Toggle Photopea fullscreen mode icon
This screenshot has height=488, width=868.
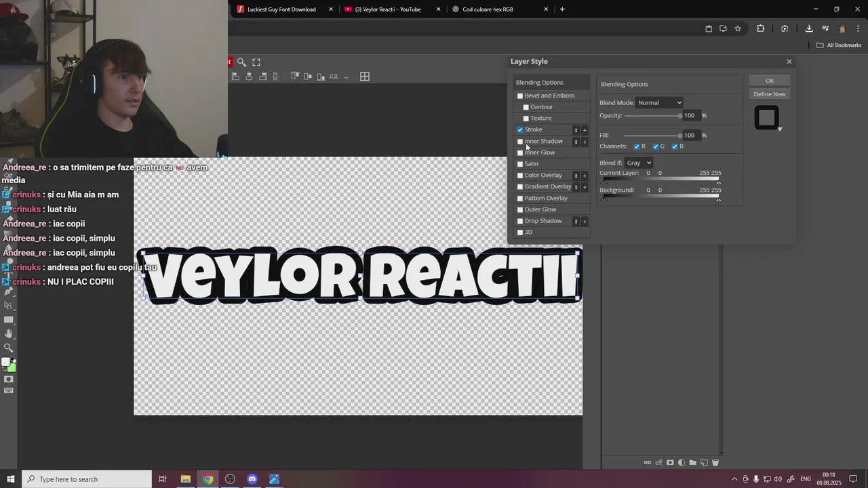256,62
